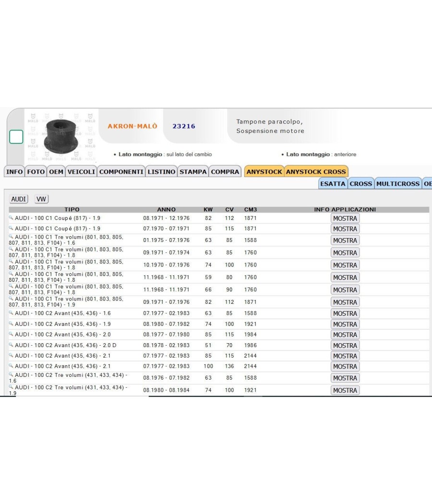Open magnifier for C1 Tre volumi 1.6 row

click(x=11, y=237)
